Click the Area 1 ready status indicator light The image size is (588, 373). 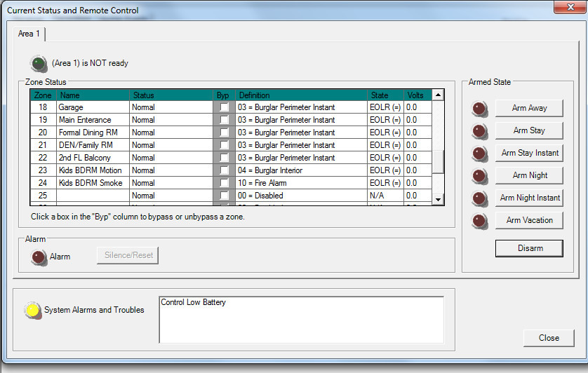pos(39,63)
